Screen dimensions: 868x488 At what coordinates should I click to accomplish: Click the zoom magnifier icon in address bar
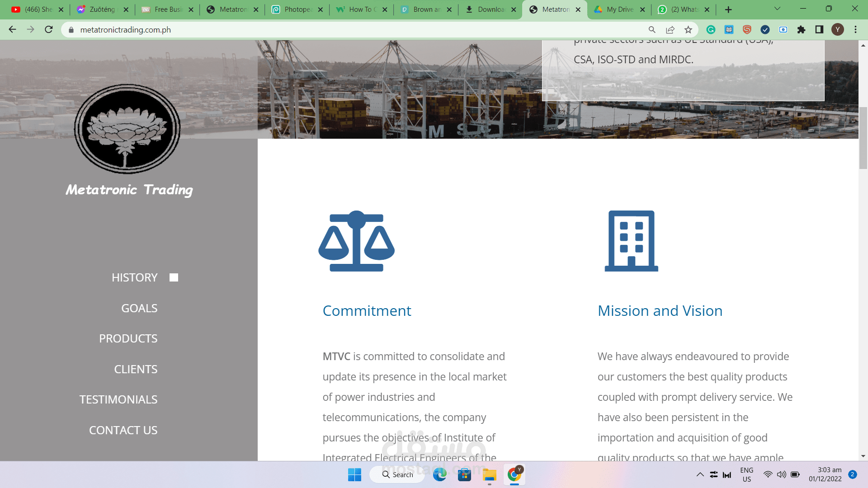(x=652, y=30)
